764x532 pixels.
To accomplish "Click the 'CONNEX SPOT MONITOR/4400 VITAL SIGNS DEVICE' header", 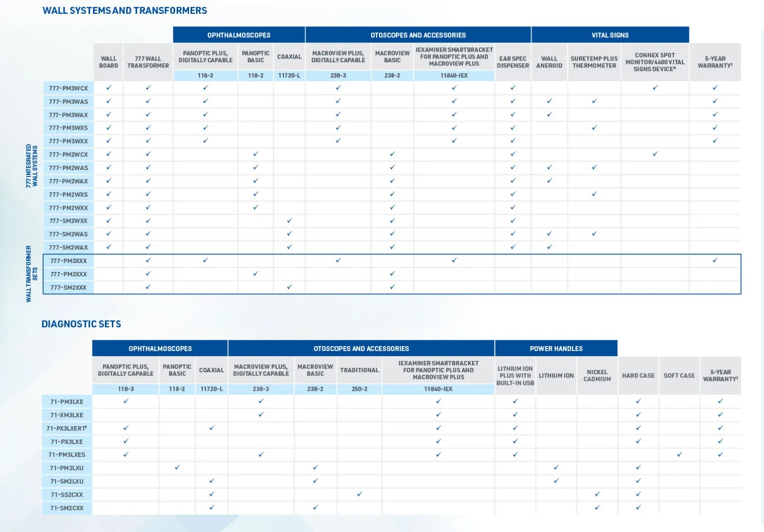I will pos(655,62).
